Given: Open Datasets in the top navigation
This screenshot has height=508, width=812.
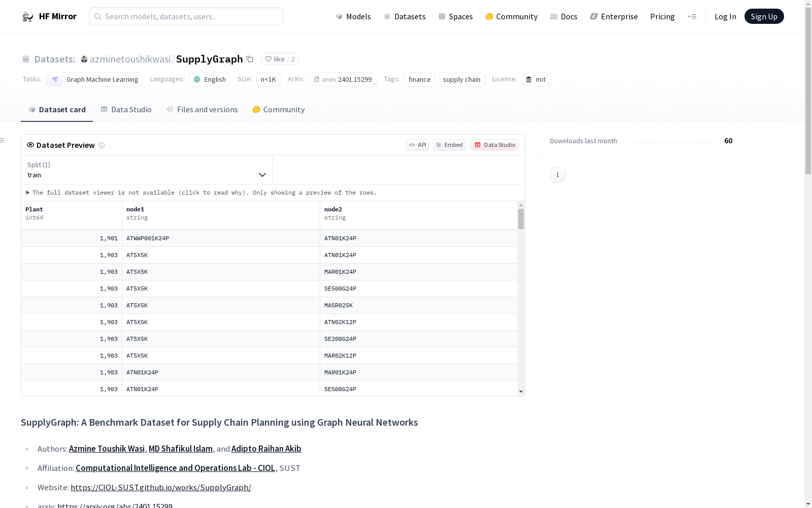Looking at the screenshot, I should coord(404,16).
